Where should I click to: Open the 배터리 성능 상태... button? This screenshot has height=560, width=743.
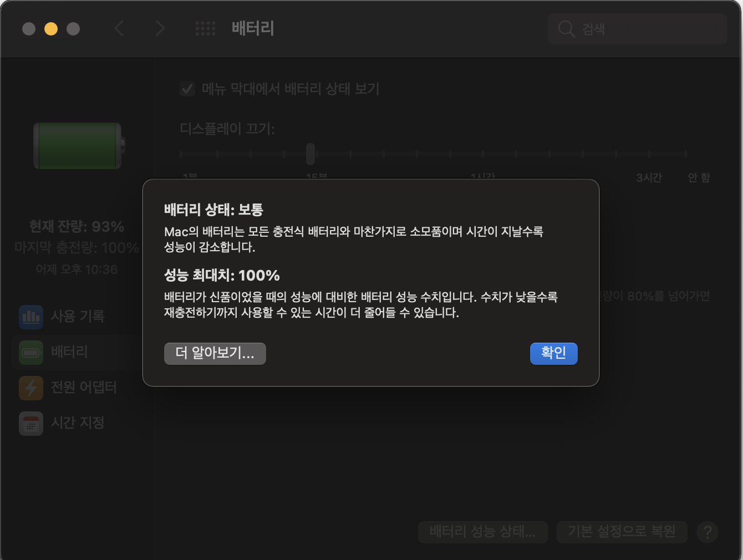483,532
